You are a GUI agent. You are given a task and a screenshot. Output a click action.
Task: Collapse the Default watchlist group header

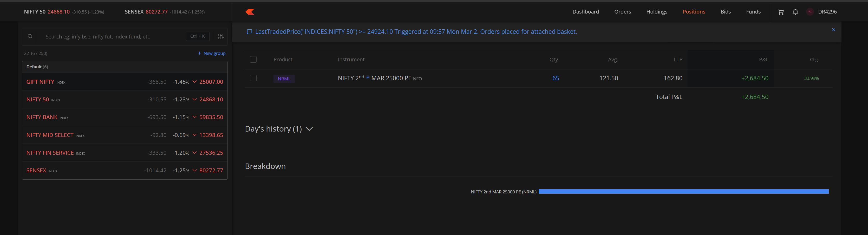(37, 67)
